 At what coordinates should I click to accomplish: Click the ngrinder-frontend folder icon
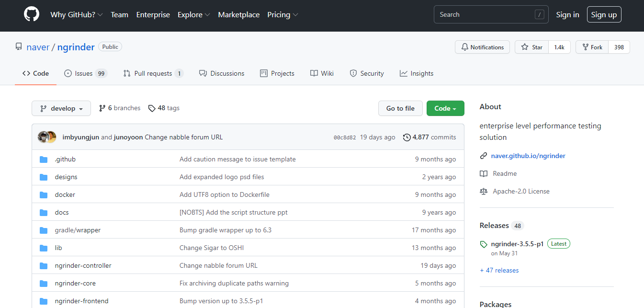44,301
